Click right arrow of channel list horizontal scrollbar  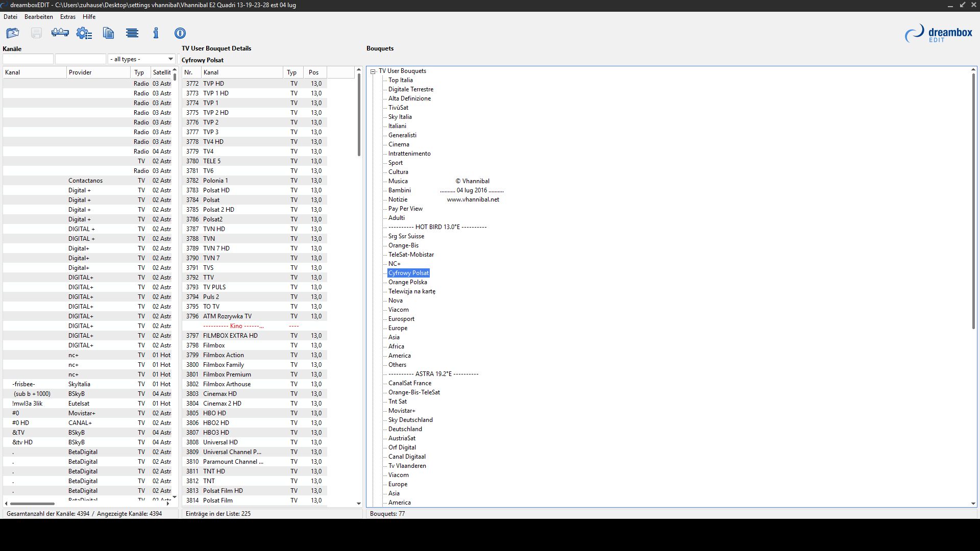click(168, 504)
